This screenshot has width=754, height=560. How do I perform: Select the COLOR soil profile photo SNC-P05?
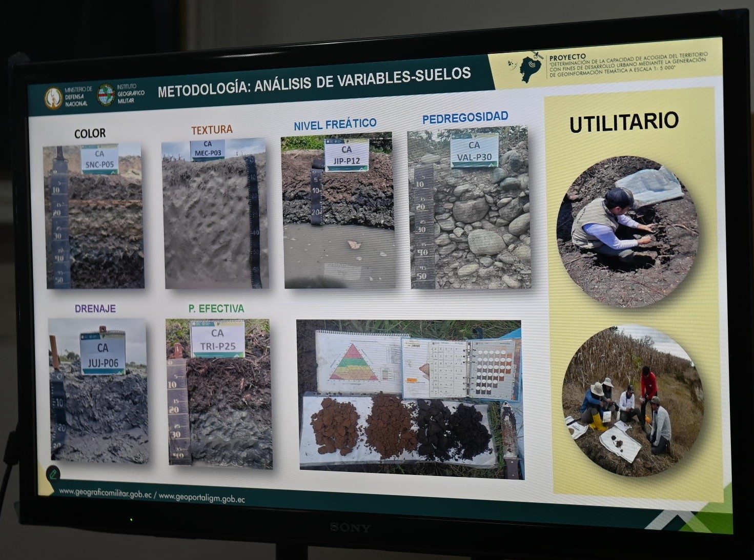pos(94,216)
